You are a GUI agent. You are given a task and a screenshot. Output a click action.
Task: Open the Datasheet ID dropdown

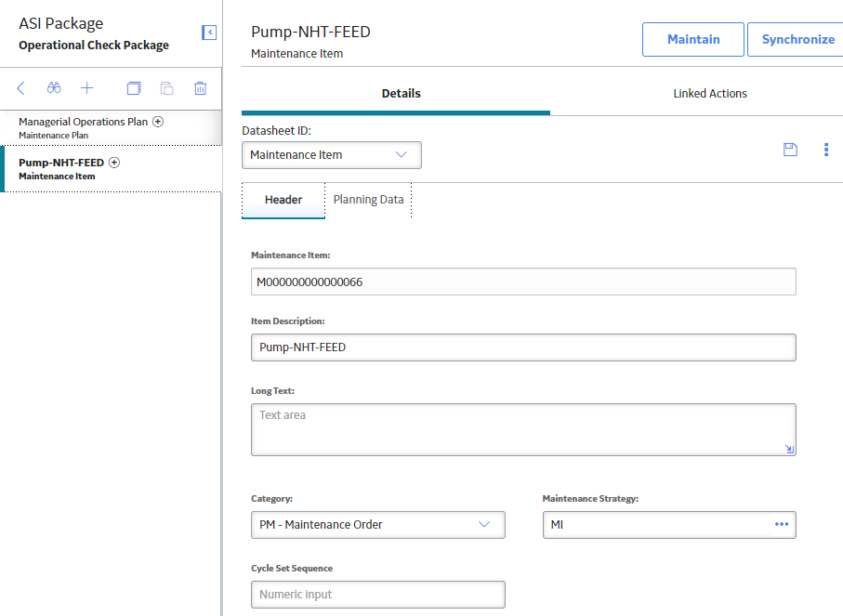(332, 155)
